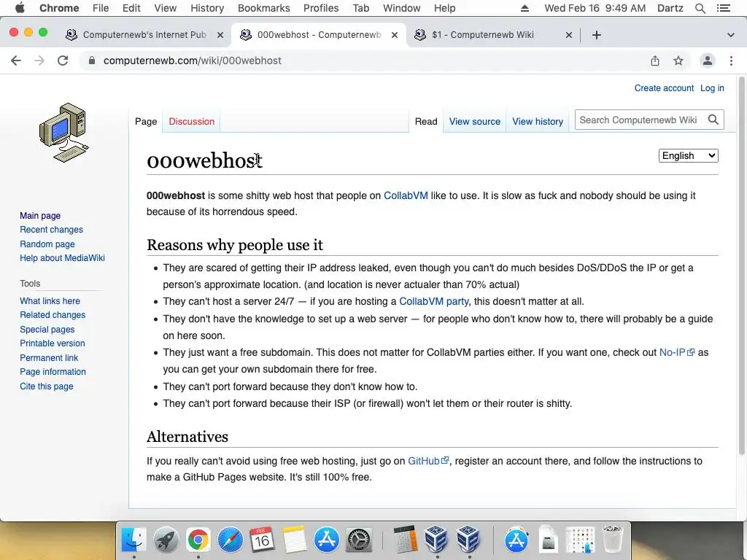747x560 pixels.
Task: Select the View source tab
Action: (x=474, y=122)
